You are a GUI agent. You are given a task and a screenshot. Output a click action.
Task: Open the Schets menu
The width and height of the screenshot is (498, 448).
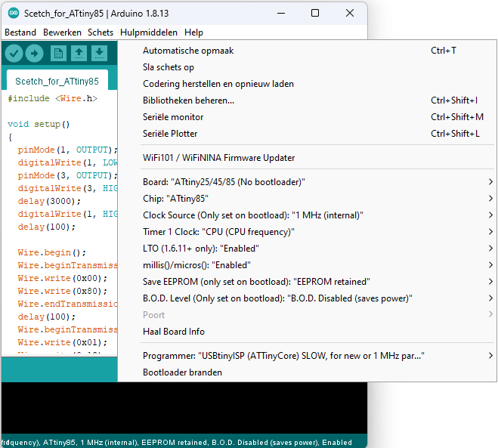101,32
